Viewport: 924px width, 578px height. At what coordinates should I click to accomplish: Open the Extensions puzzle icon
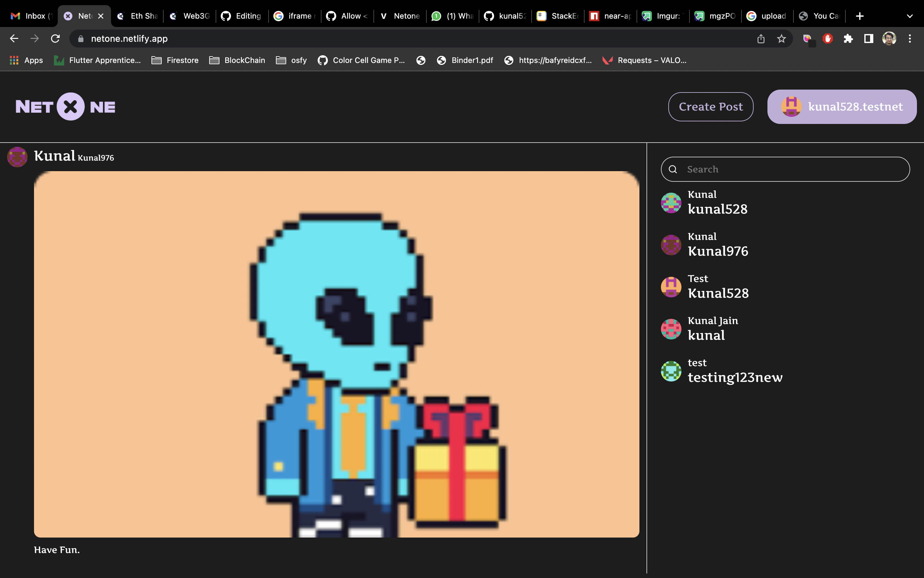click(x=848, y=39)
